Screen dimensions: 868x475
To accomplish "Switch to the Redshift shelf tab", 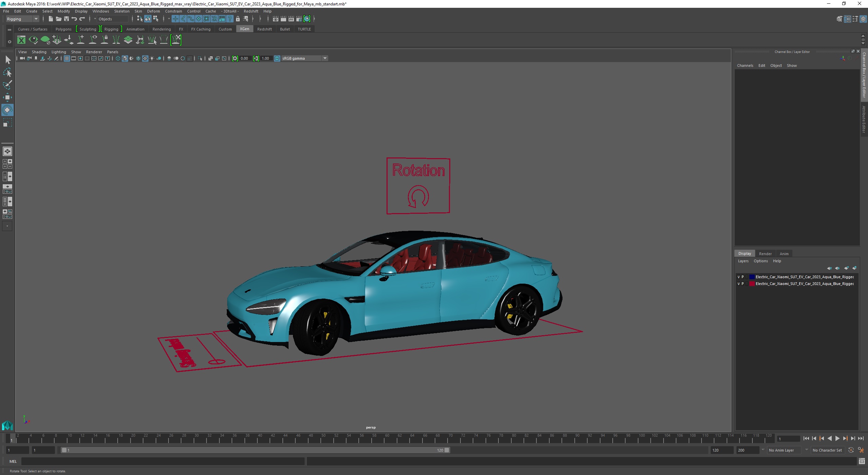I will [264, 29].
